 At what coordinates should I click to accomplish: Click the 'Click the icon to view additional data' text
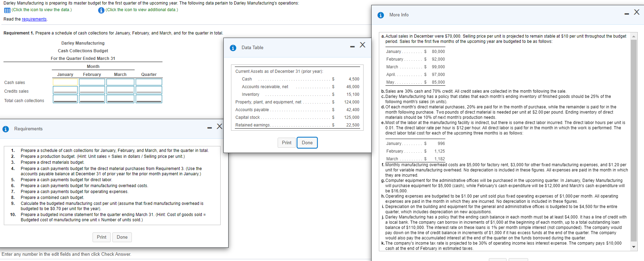[x=142, y=10]
